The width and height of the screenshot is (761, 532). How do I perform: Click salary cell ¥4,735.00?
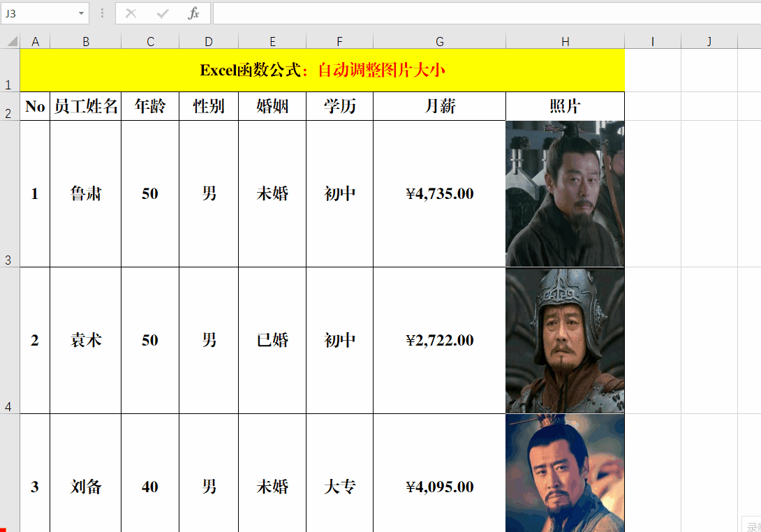tap(440, 193)
